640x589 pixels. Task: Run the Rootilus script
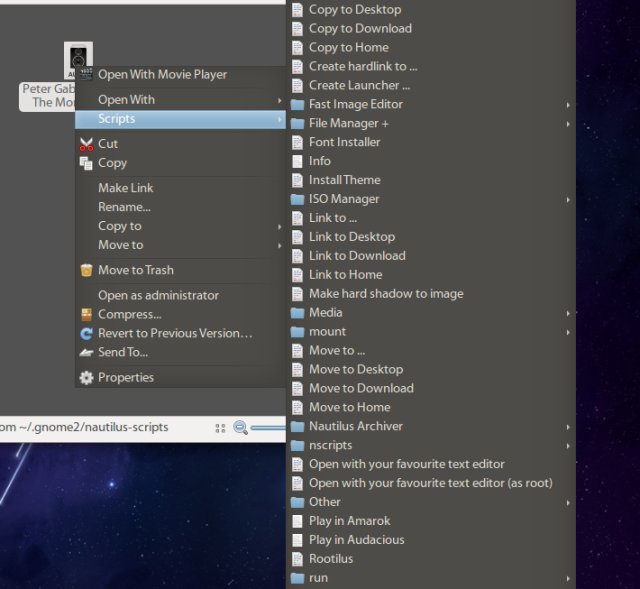330,559
